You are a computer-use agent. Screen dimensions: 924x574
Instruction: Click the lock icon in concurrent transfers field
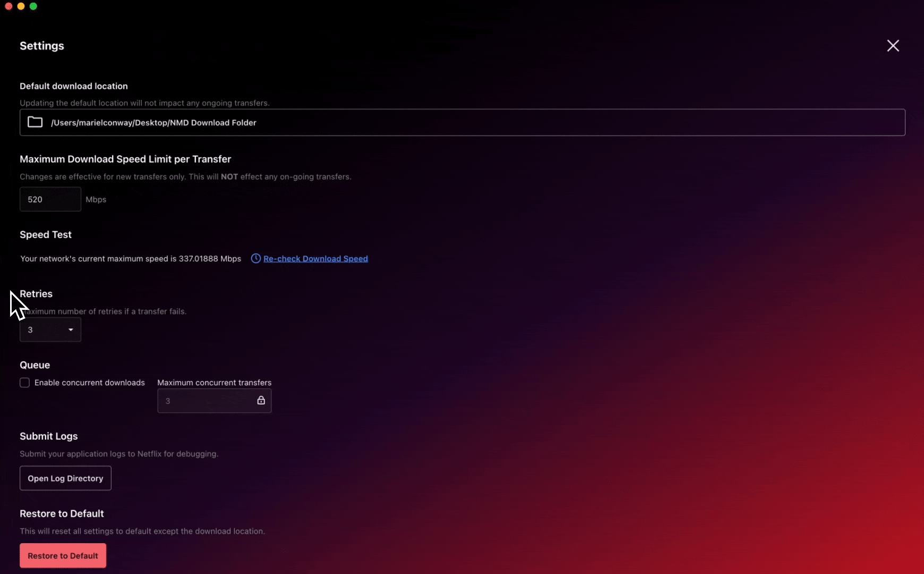point(261,400)
